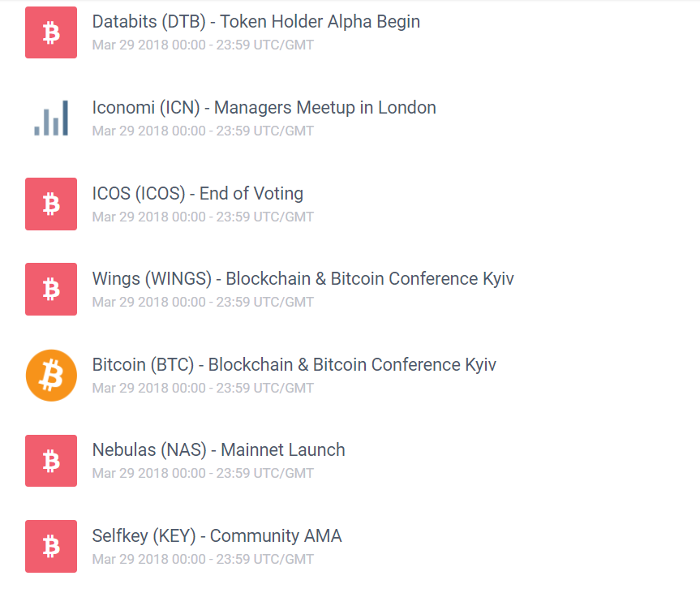Click the date under Nebulas Mainnet Launch

click(203, 473)
